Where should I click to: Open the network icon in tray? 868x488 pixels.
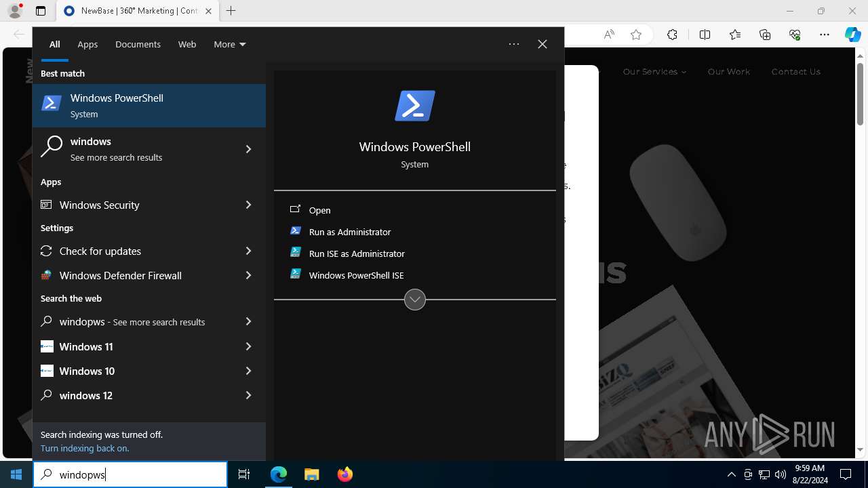coord(764,474)
